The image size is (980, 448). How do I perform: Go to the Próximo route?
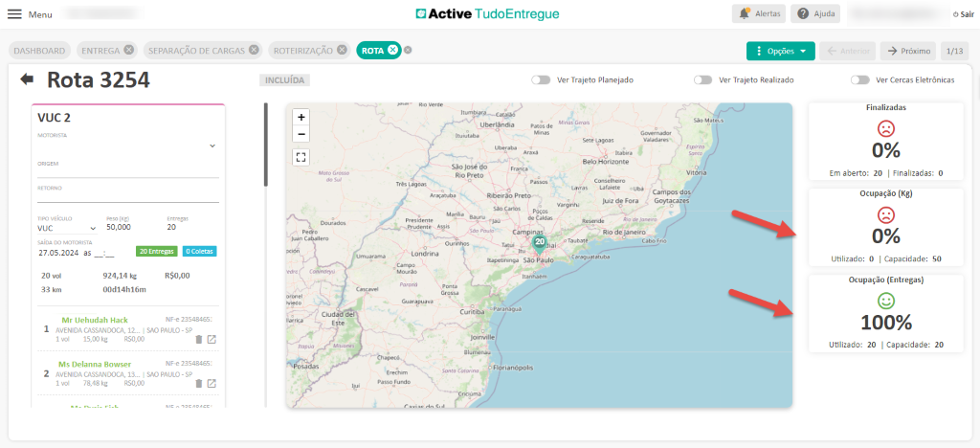909,52
